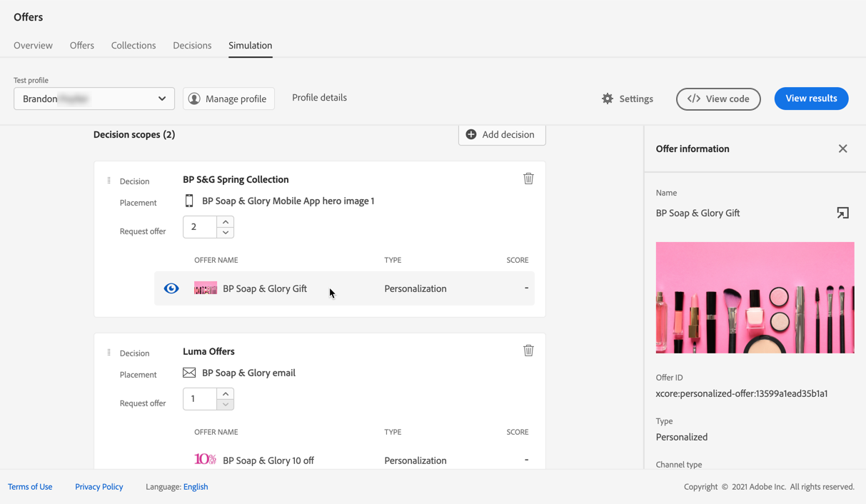Viewport: 866px width, 504px height.
Task: Toggle eye preview for BP Soap & Glory Gift
Action: (171, 288)
